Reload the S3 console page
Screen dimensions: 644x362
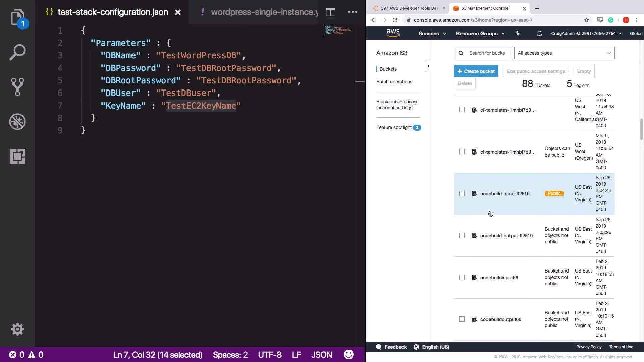coord(395,20)
